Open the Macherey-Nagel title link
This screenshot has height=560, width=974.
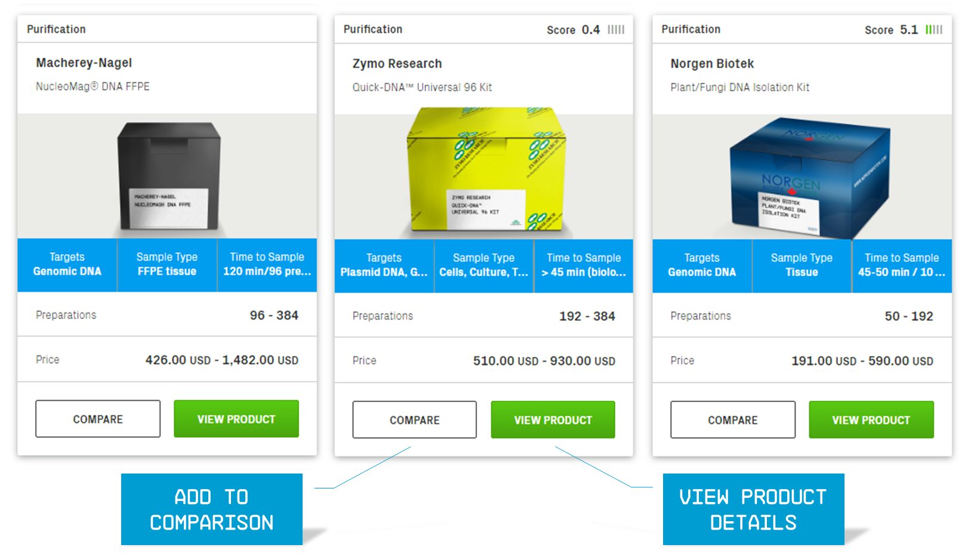(84, 63)
